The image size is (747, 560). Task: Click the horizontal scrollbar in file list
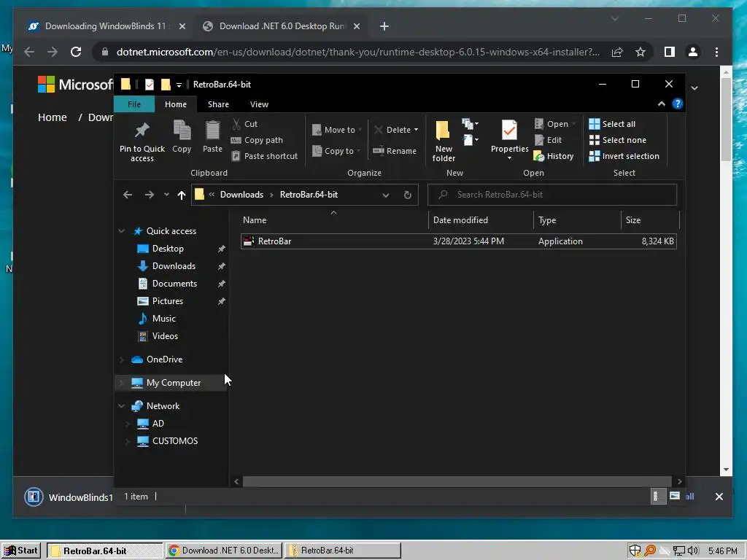click(x=457, y=481)
